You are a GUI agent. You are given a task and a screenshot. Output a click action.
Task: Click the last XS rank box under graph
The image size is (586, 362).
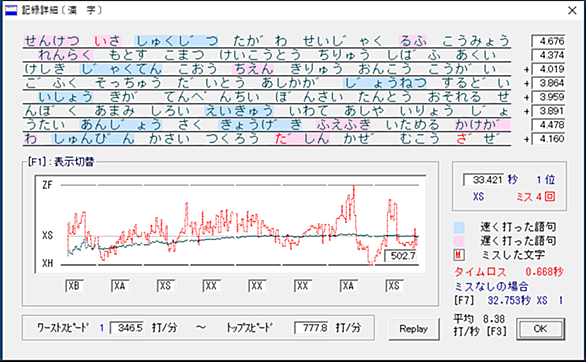394,286
